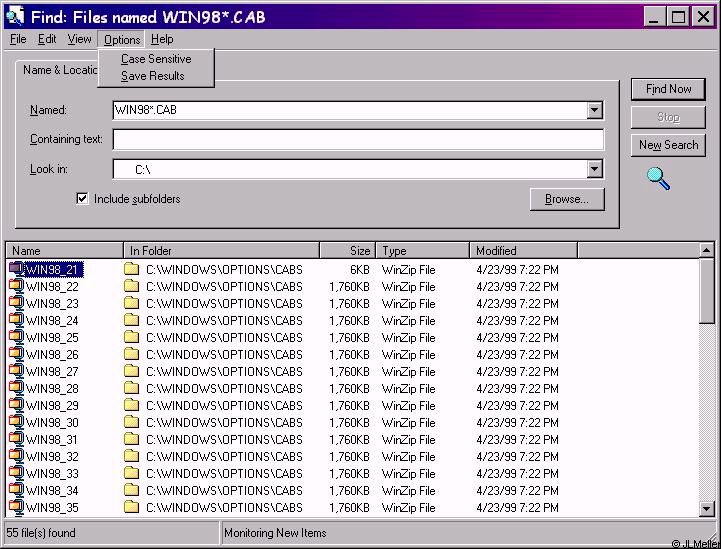Close the open Options menu
This screenshot has width=721, height=549.
point(121,40)
